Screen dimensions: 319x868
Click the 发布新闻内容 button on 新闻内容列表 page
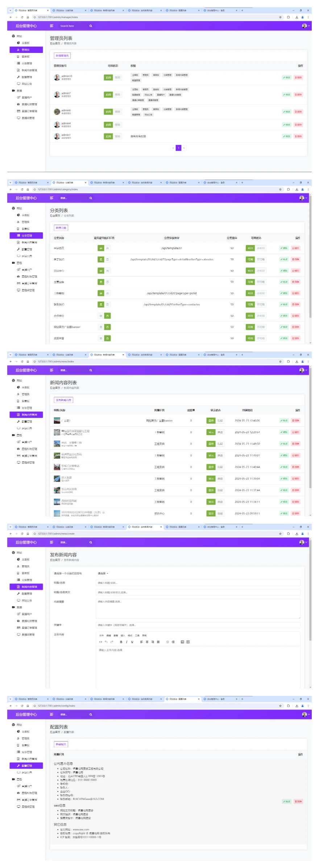click(x=63, y=400)
